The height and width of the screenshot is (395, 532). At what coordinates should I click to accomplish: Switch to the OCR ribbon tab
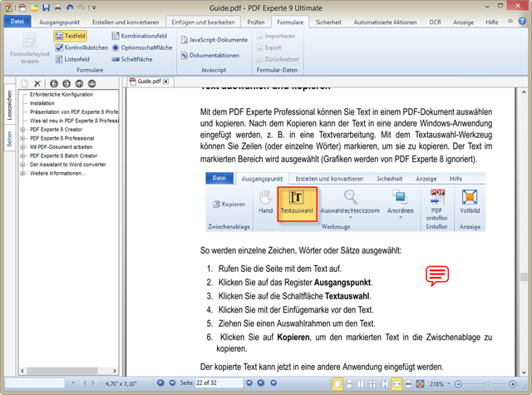pos(435,22)
